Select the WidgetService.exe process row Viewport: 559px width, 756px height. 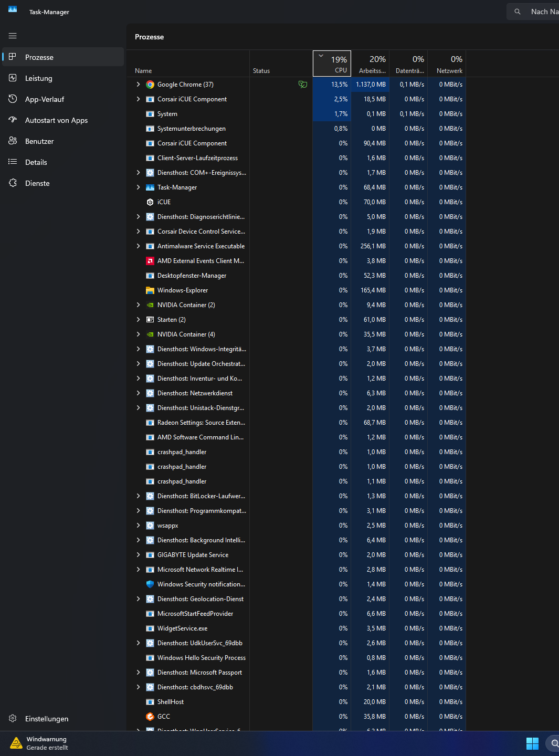pyautogui.click(x=297, y=628)
